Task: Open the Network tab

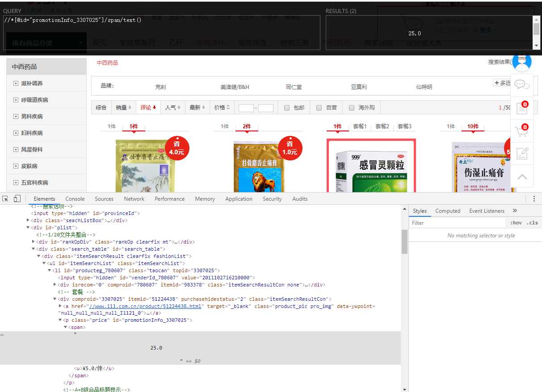Action: click(134, 199)
